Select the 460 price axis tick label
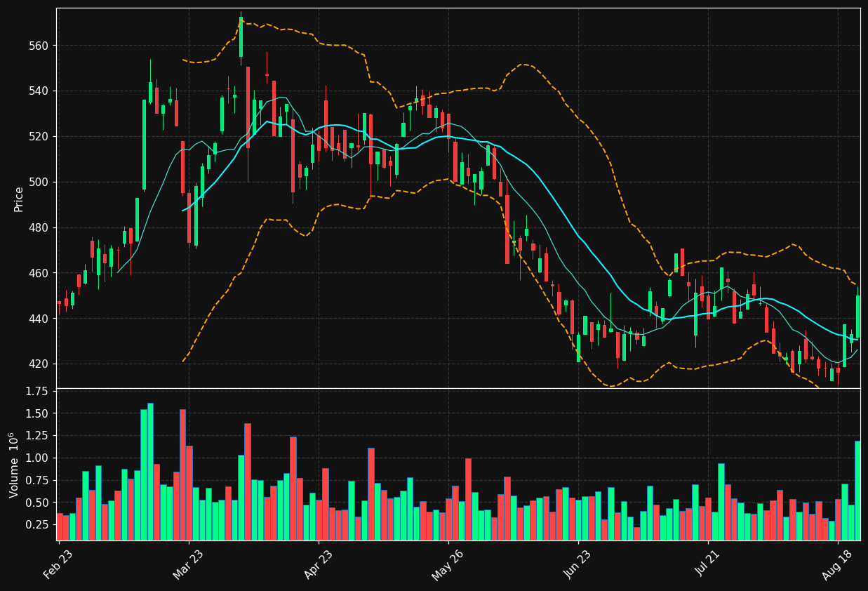 pos(39,273)
